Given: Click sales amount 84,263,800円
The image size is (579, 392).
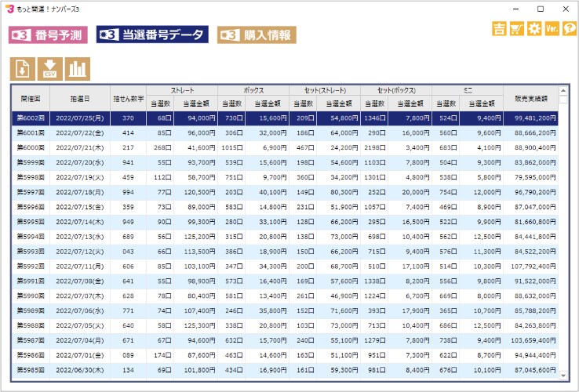Looking at the screenshot, I should point(535,325).
